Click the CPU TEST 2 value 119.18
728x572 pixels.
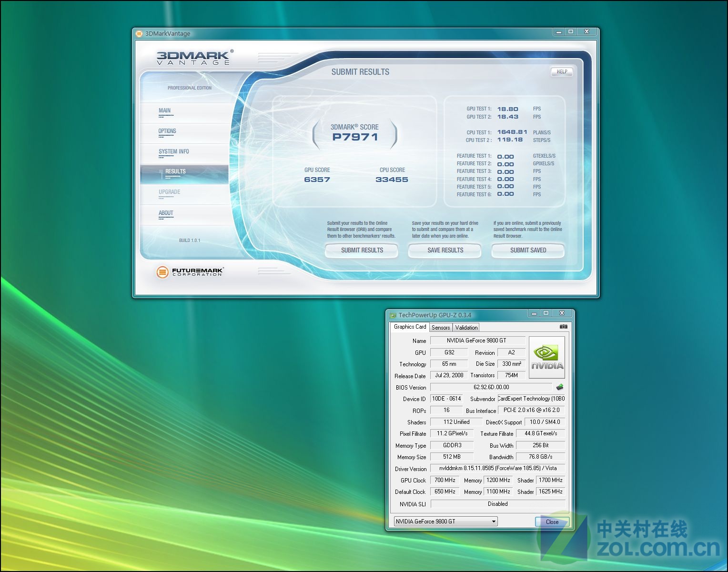(510, 140)
